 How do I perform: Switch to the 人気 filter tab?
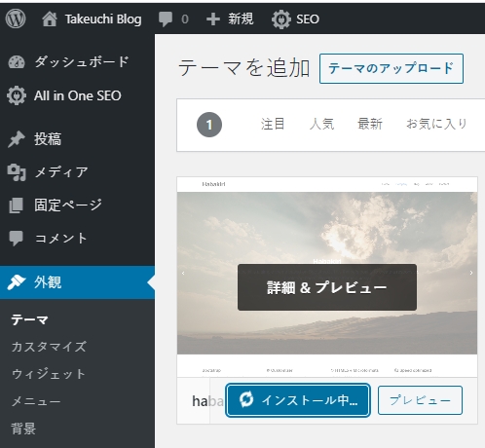321,124
